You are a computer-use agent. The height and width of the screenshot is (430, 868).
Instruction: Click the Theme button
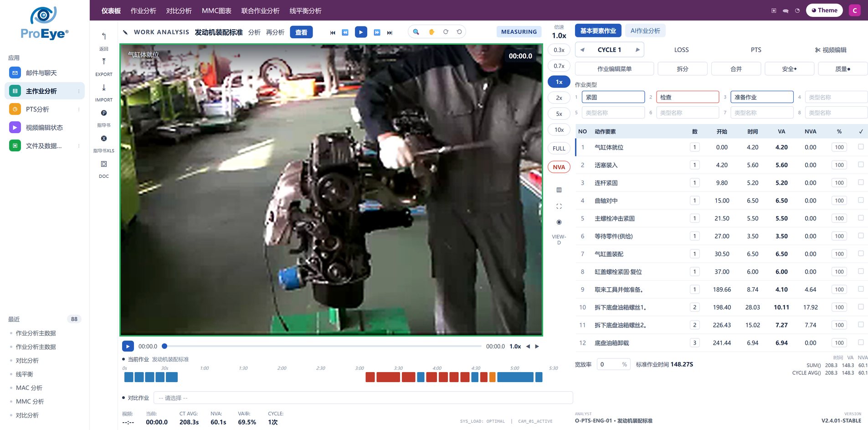824,10
